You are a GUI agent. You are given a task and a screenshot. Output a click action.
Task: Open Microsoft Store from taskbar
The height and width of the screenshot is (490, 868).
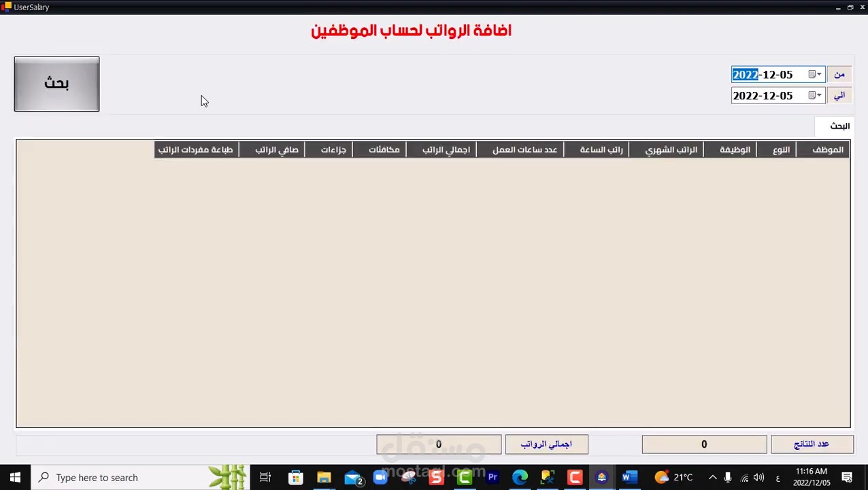click(x=295, y=478)
